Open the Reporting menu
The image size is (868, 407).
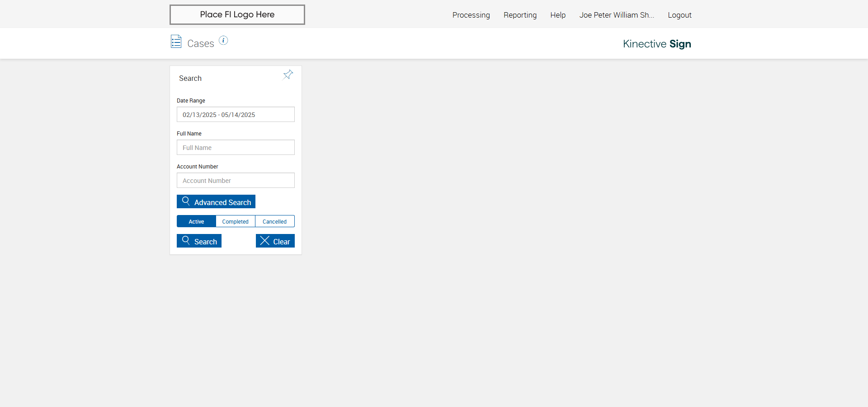click(520, 15)
